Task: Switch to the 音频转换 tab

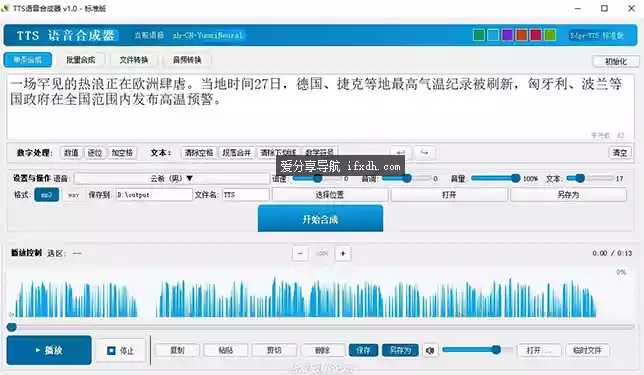Action: [x=187, y=60]
